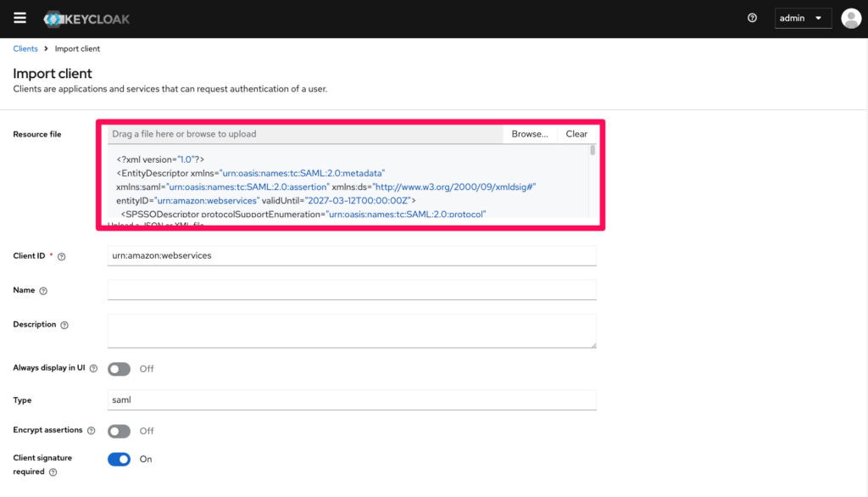Click help icon next to Description label
The width and height of the screenshot is (868, 497).
(64, 325)
